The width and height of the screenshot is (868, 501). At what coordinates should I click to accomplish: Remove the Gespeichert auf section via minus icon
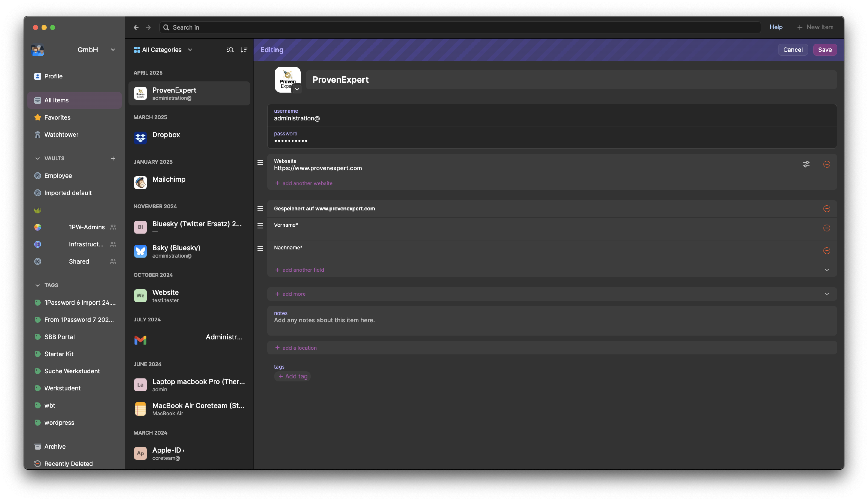pos(826,209)
